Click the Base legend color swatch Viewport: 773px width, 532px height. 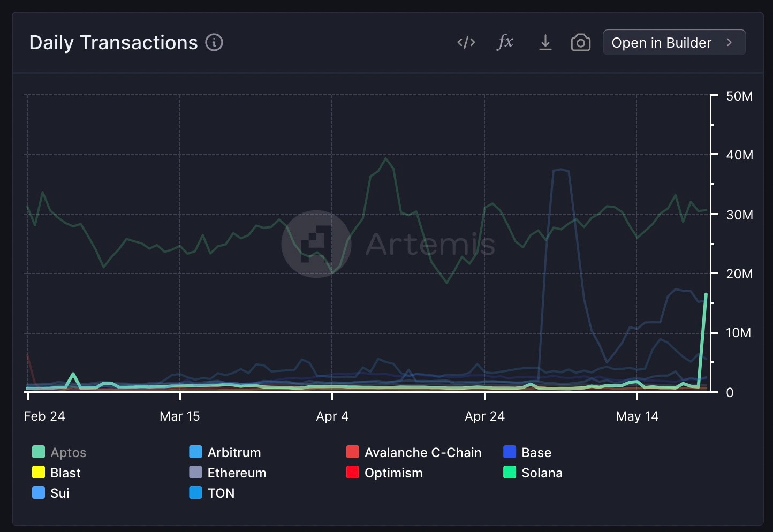[x=510, y=452]
